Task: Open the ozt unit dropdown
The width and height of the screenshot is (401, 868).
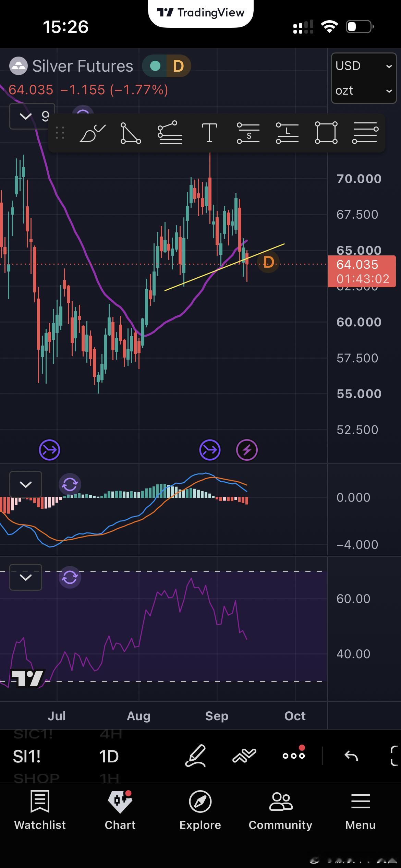Action: click(x=364, y=91)
